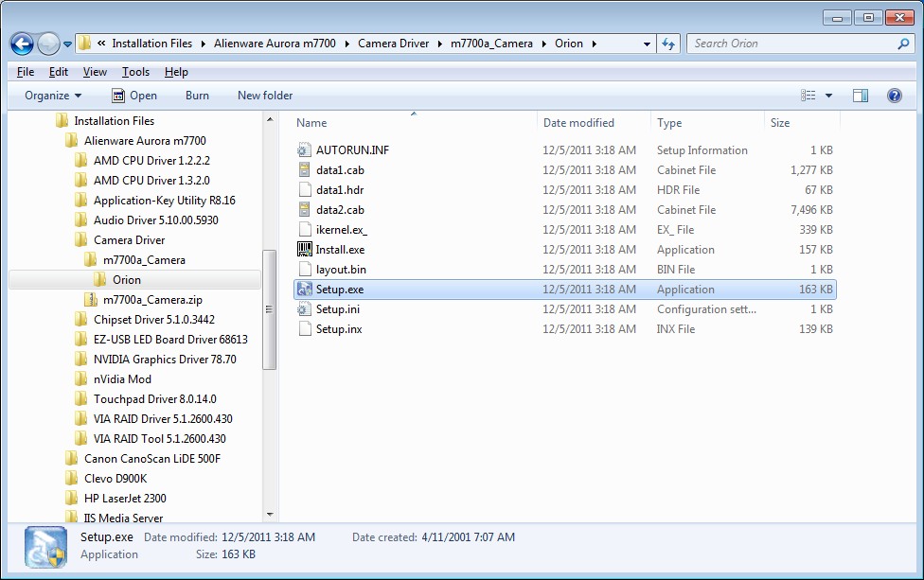Click m7700a_Camera in address bar

point(491,44)
